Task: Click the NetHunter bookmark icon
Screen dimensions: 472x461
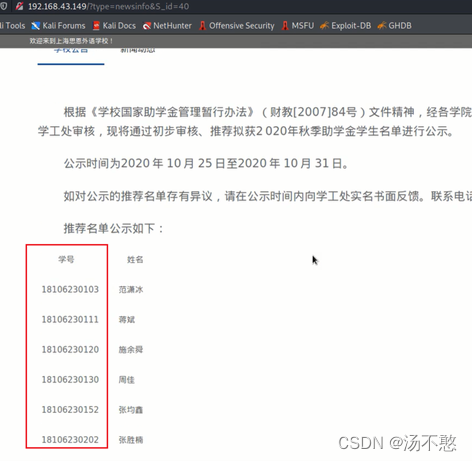Action: [147, 26]
